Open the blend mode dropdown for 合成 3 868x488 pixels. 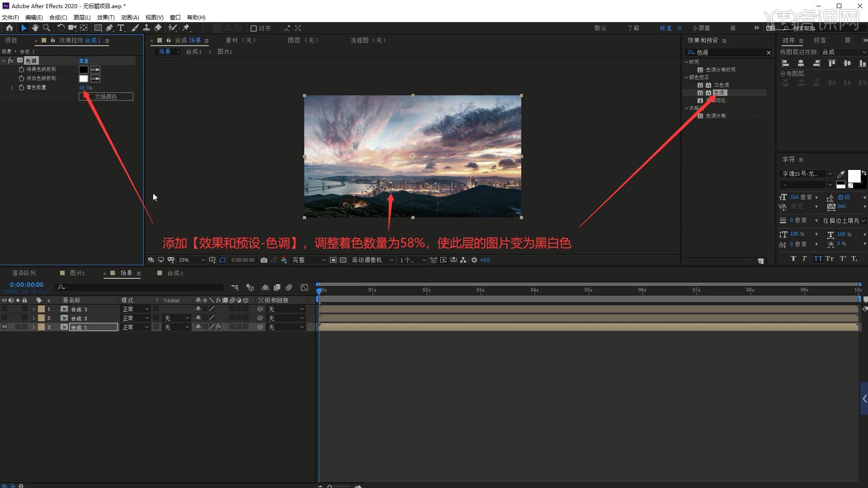coord(136,309)
